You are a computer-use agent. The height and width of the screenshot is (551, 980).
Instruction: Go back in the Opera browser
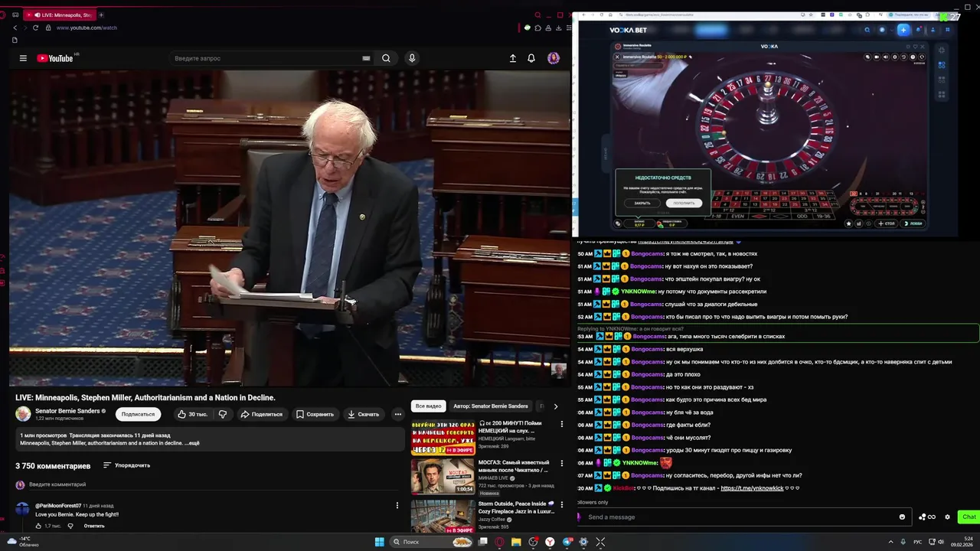point(15,28)
